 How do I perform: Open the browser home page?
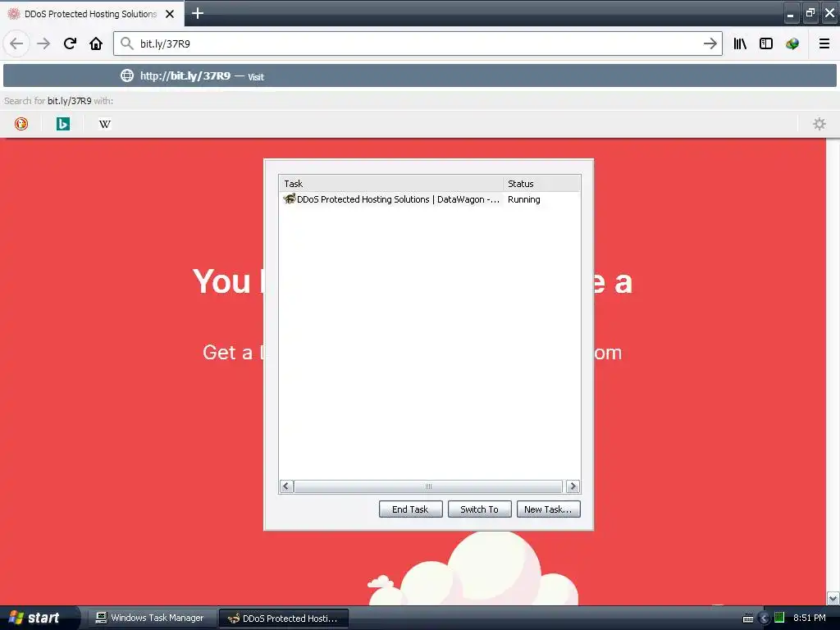[96, 43]
